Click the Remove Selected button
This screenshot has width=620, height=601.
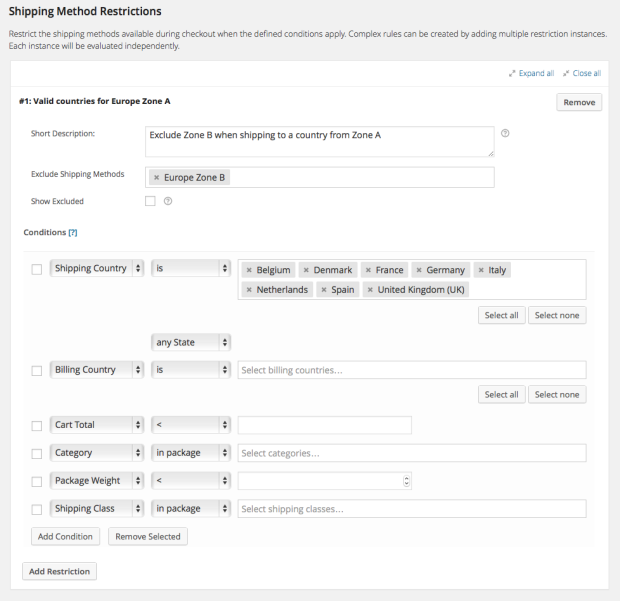point(148,537)
